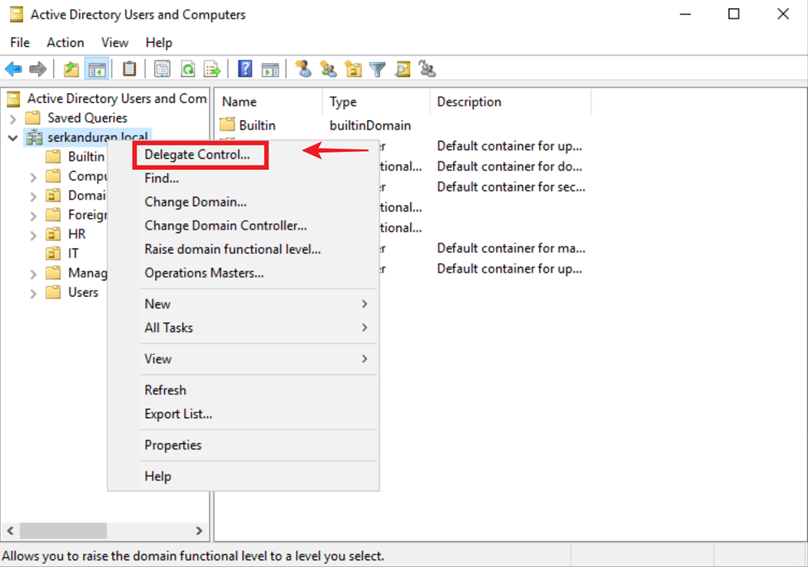
Task: Click the green Refresh toolbar icon
Action: 188,69
